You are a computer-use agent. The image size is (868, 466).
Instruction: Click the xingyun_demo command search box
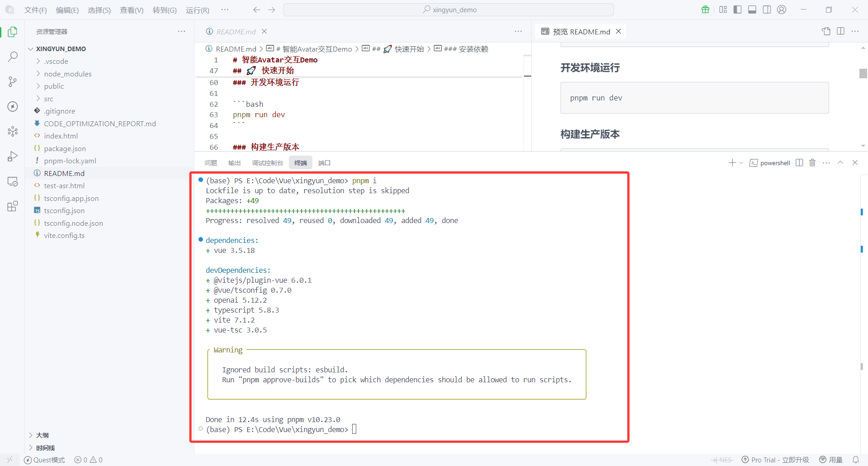448,10
